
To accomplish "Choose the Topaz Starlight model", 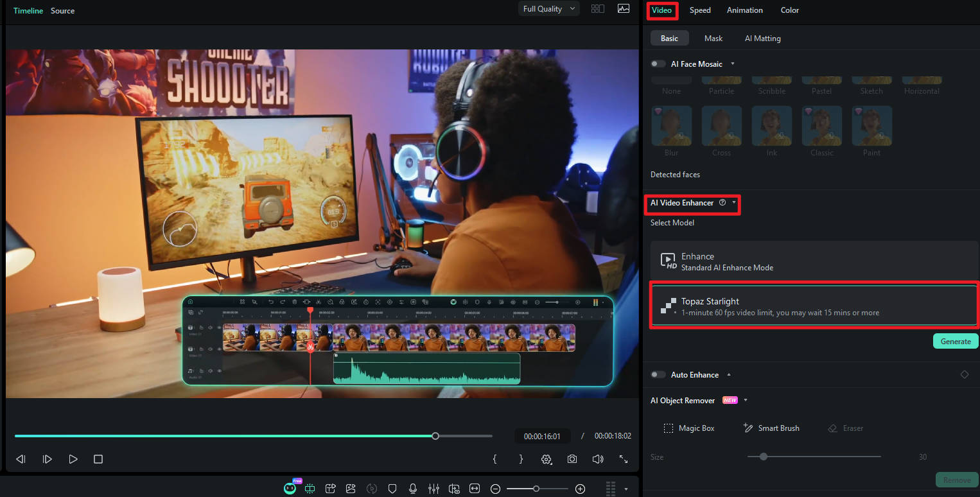I will [814, 306].
